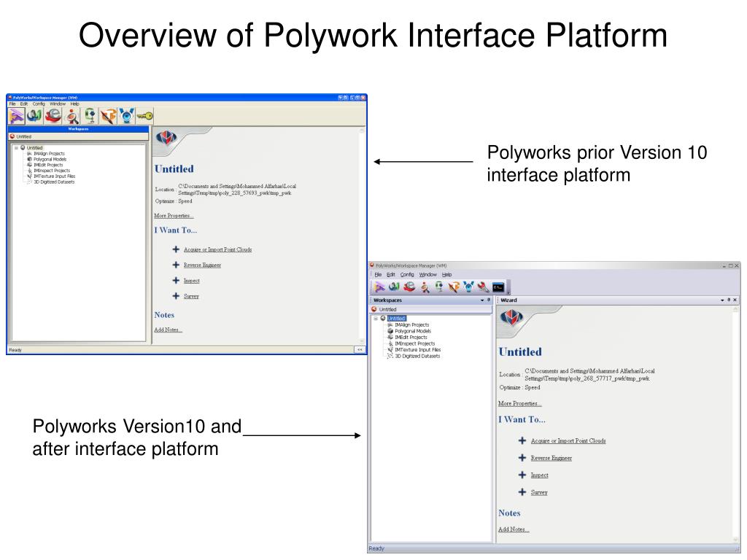
Task: Open the File menu in the newer gray-titled window
Action: tap(379, 275)
